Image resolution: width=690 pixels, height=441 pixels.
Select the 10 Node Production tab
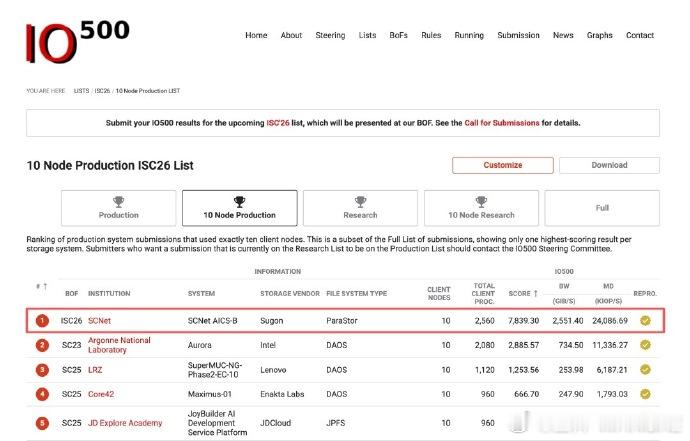(239, 208)
